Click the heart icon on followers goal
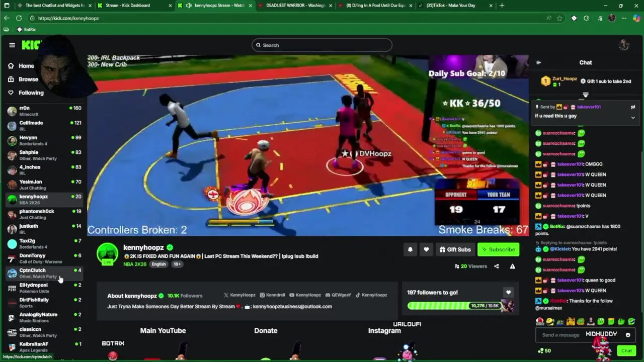644x362 pixels. 508,292
